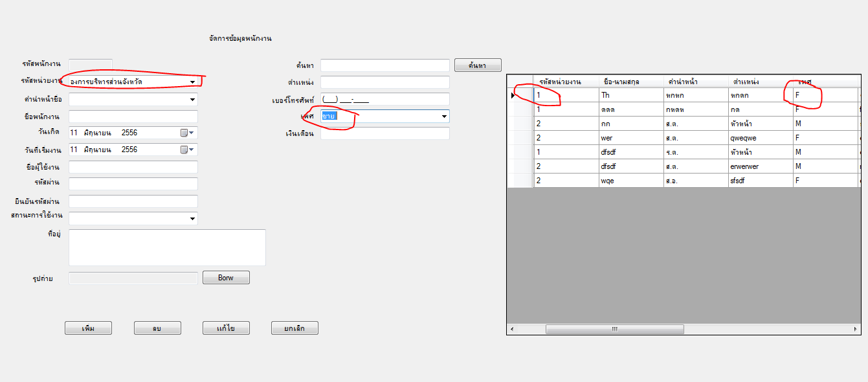Select the name cell 'wer'

pyautogui.click(x=632, y=138)
